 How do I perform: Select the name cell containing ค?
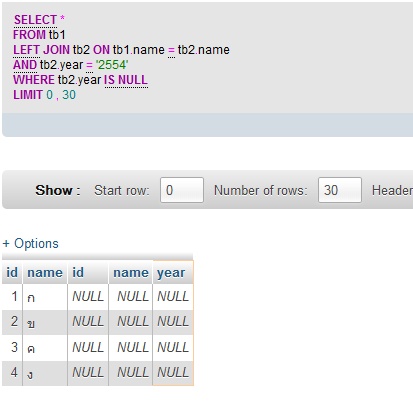click(x=45, y=348)
